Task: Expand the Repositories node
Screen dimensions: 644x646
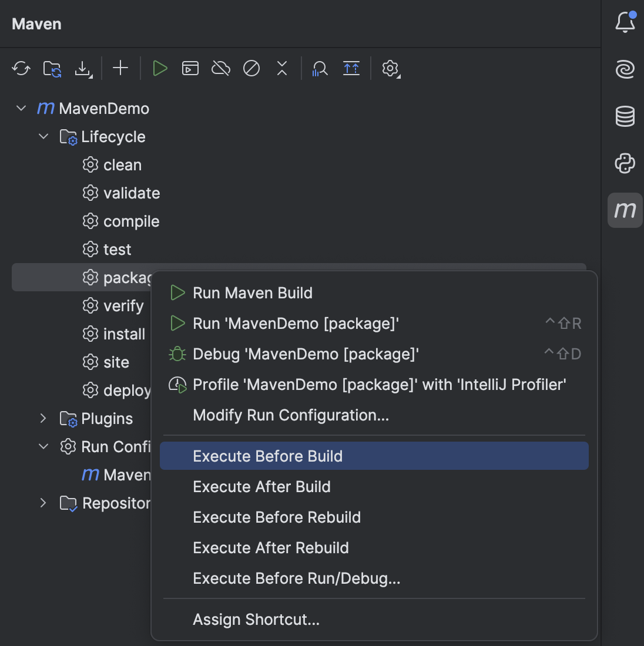Action: pyautogui.click(x=43, y=503)
